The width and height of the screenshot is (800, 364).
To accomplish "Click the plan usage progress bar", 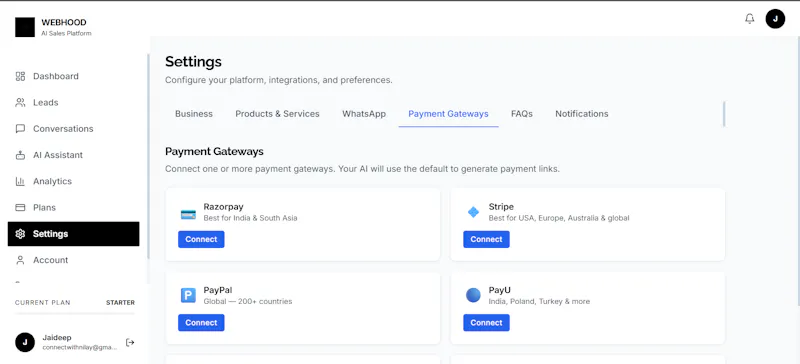I will (x=75, y=313).
